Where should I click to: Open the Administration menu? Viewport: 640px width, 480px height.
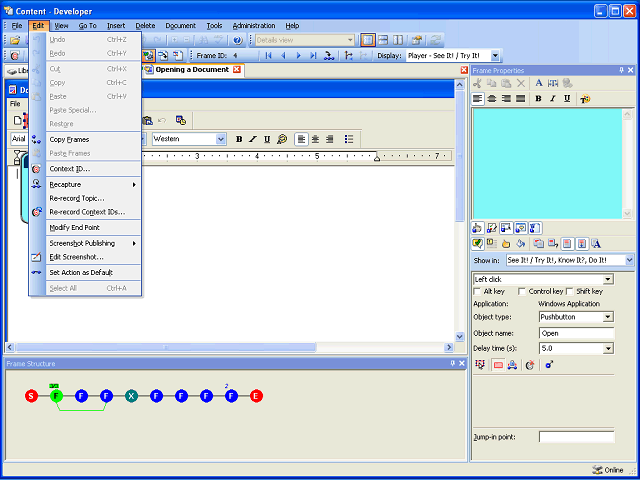click(x=254, y=26)
